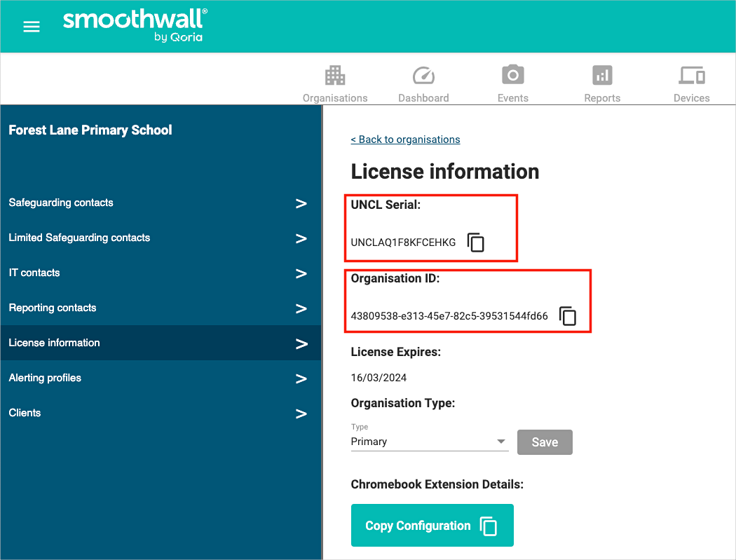Click the Smoothwall by Qoria logo
The image size is (736, 560).
click(x=135, y=26)
